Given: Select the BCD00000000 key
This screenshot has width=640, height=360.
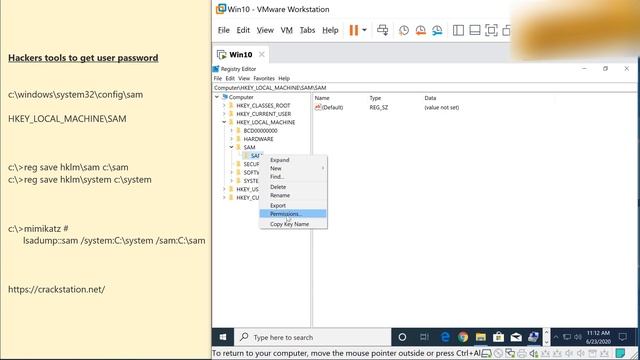Looking at the screenshot, I should point(260,131).
